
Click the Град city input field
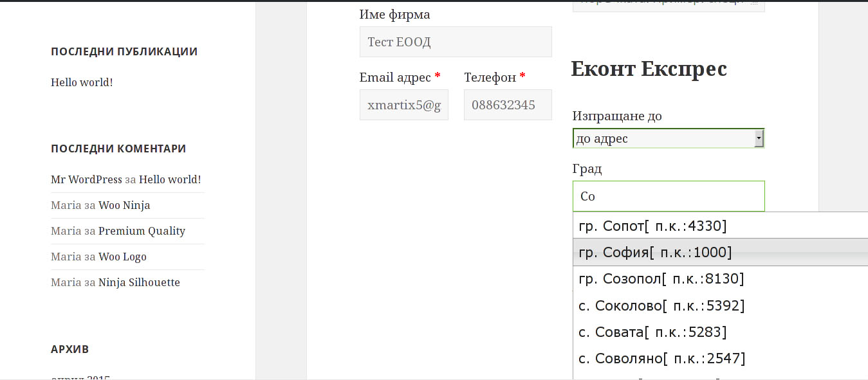[x=669, y=196]
